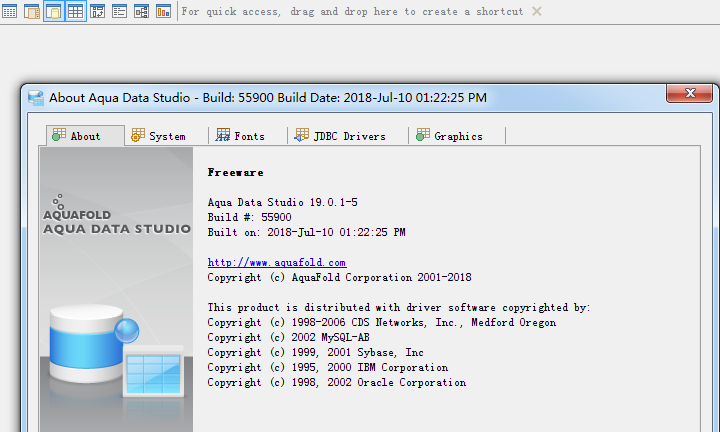Click the Aqua Data Studio title bar icon
The image size is (720, 432).
[36, 98]
